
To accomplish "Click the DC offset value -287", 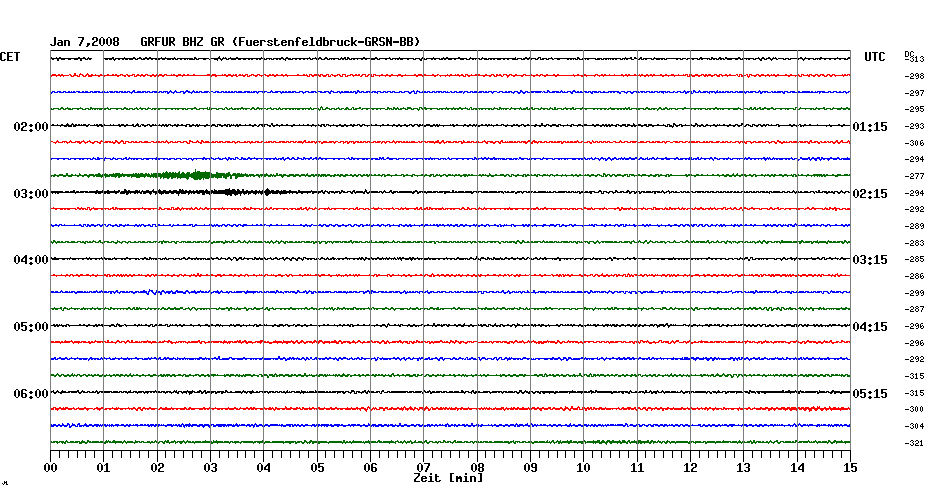I will coord(915,310).
